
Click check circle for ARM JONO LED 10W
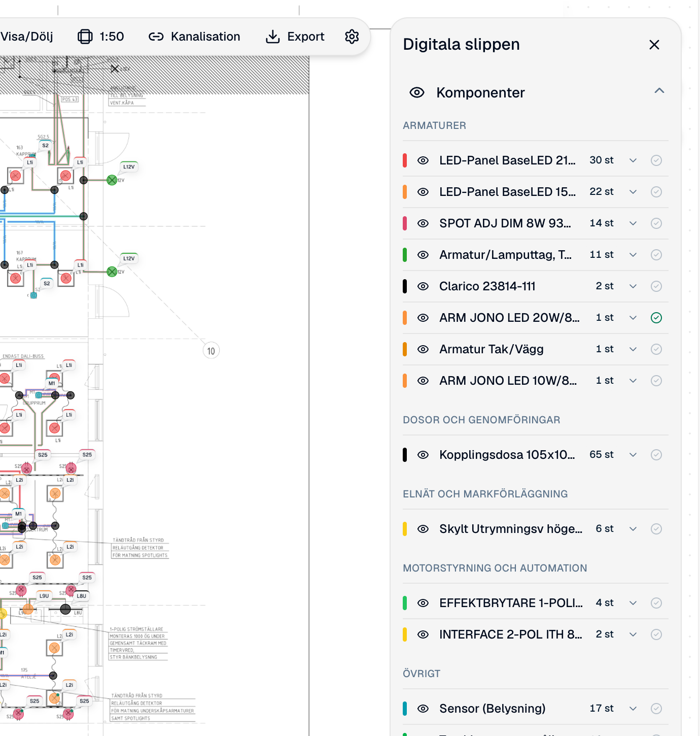tap(656, 381)
